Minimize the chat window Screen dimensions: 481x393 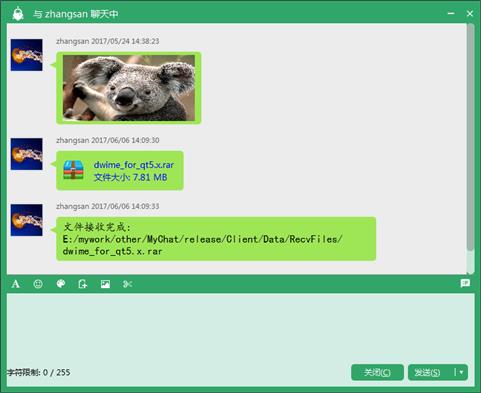[451, 13]
